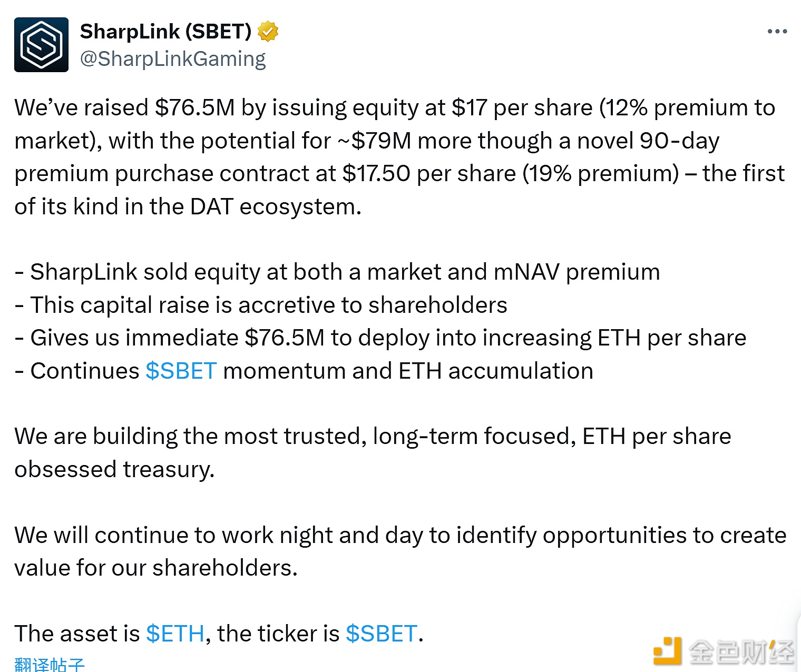The image size is (801, 672).
Task: Open the $ETH cashtag link
Action: click(x=175, y=633)
